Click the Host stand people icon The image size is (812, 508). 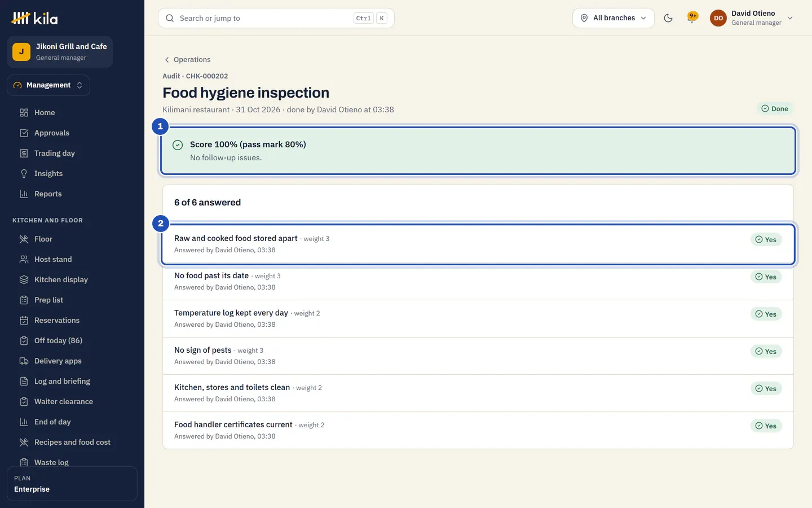coord(24,259)
